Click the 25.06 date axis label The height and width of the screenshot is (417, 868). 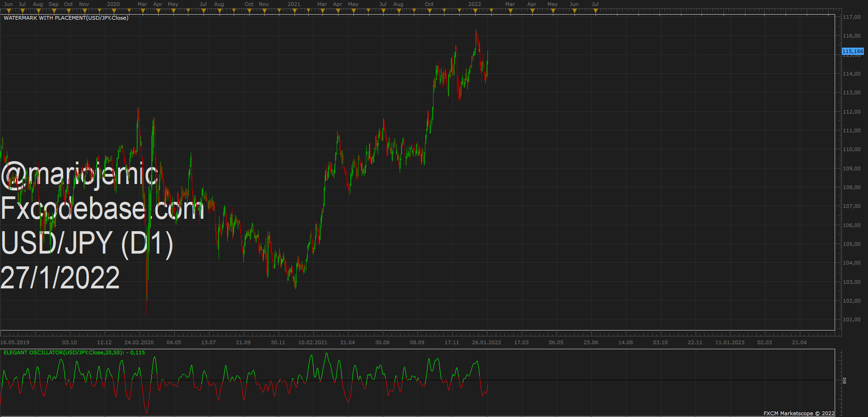pyautogui.click(x=591, y=342)
